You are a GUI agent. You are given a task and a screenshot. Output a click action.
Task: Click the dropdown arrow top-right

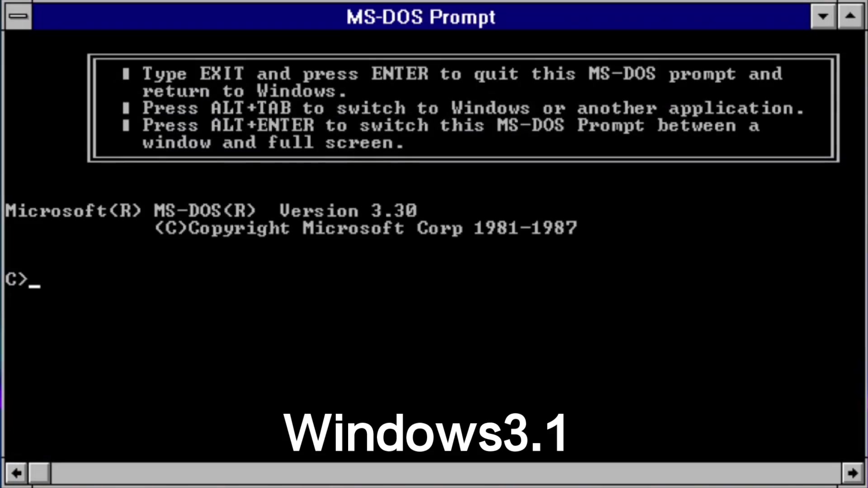[823, 16]
